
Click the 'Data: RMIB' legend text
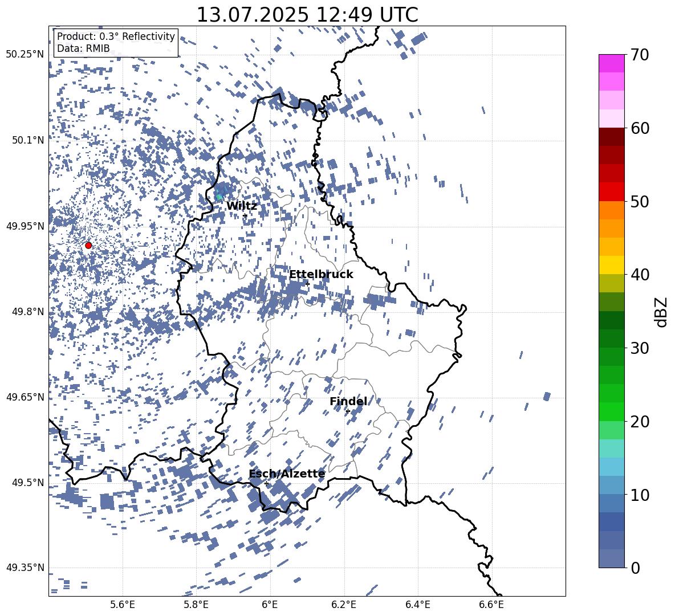click(83, 48)
